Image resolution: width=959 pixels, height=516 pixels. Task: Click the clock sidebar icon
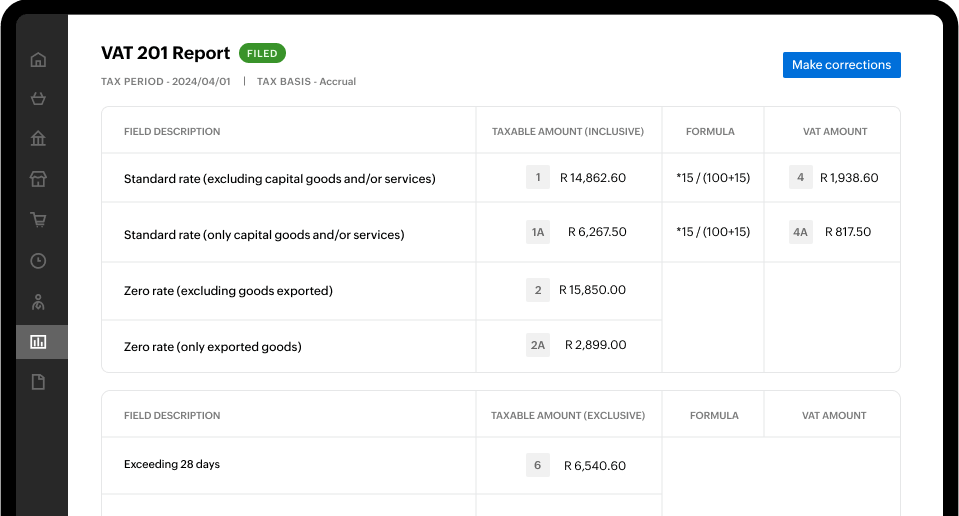(x=38, y=261)
